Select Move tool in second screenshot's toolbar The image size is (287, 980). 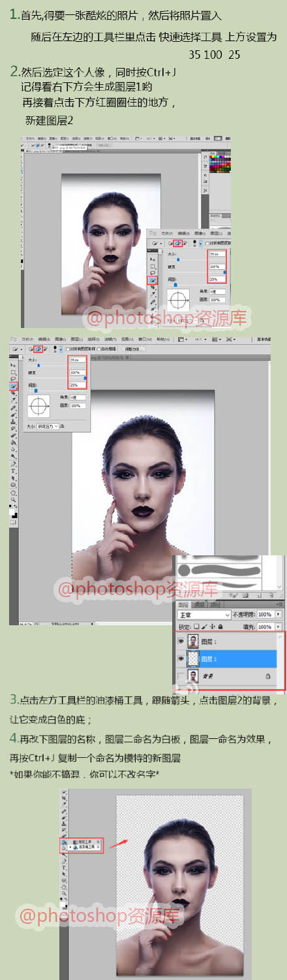[x=13, y=365]
